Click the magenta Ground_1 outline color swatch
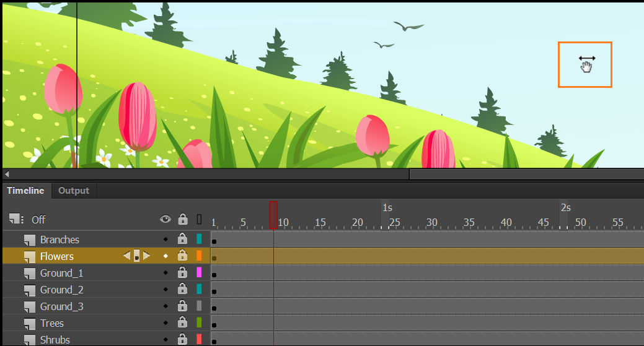Viewport: 644px width, 346px height. tap(199, 272)
